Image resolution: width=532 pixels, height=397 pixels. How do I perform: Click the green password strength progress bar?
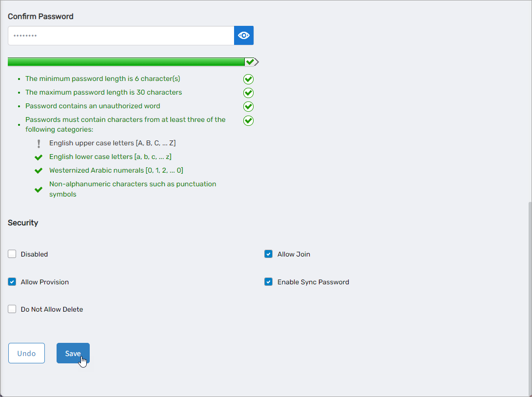(126, 62)
